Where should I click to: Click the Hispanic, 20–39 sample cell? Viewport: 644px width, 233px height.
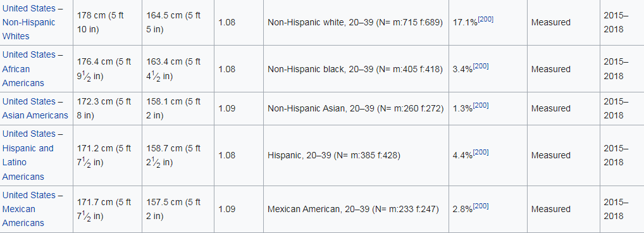pos(356,155)
